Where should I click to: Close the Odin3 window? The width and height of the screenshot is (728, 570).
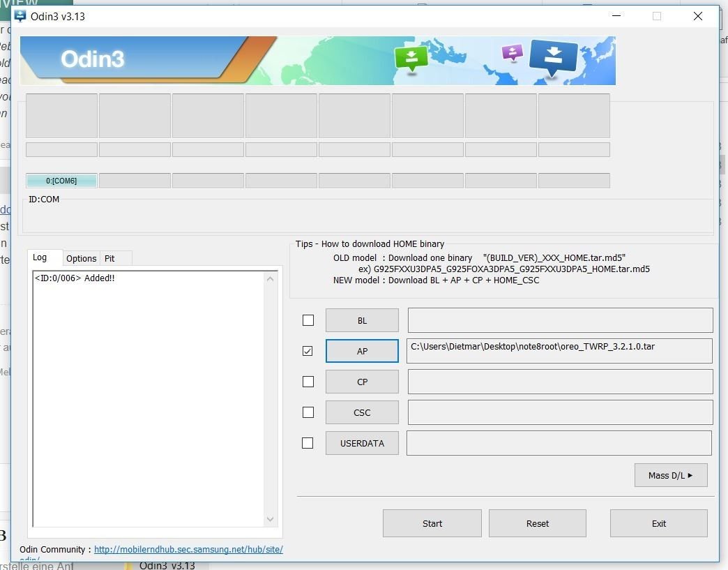pyautogui.click(x=697, y=16)
